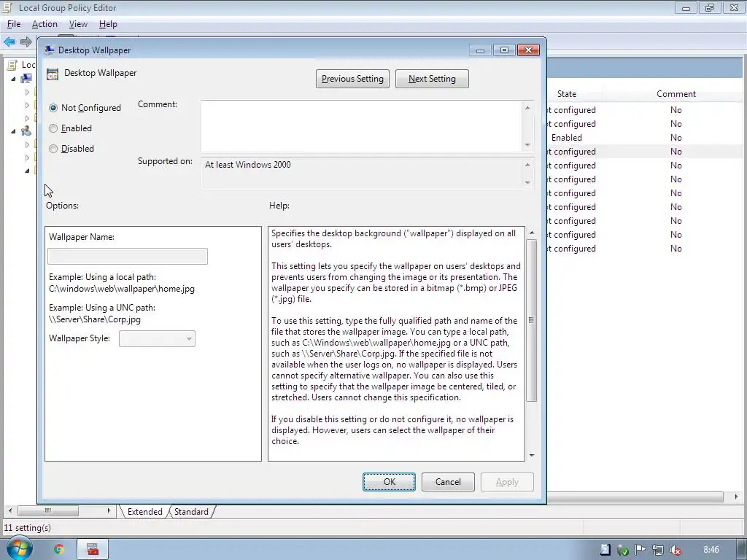Collapse third folder under User Configuration

[27, 171]
